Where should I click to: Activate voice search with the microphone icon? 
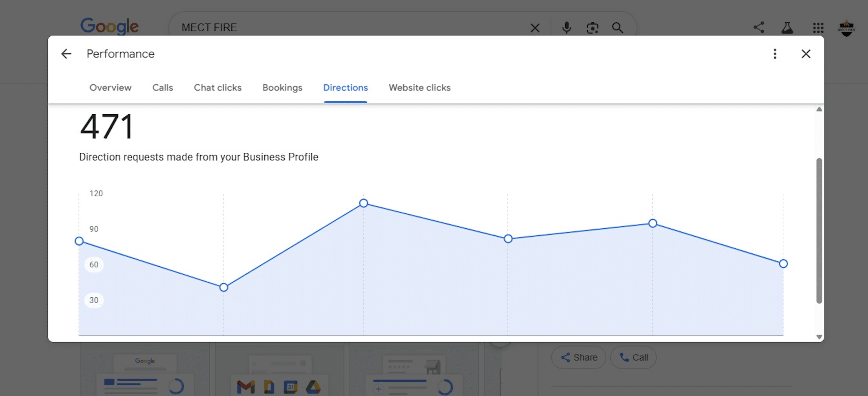coord(567,28)
